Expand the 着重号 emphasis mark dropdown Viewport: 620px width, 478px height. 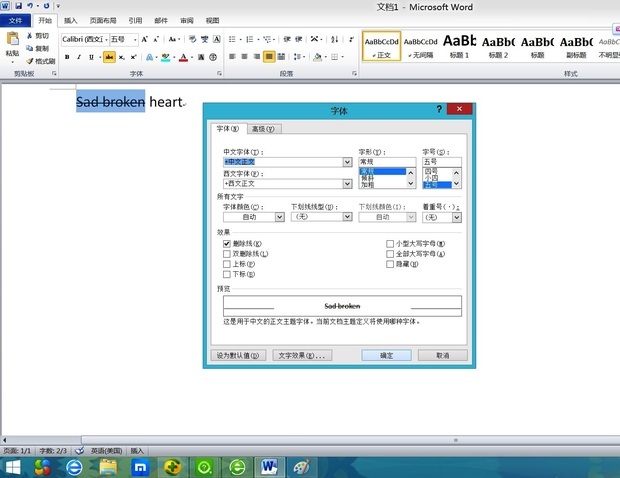click(456, 217)
